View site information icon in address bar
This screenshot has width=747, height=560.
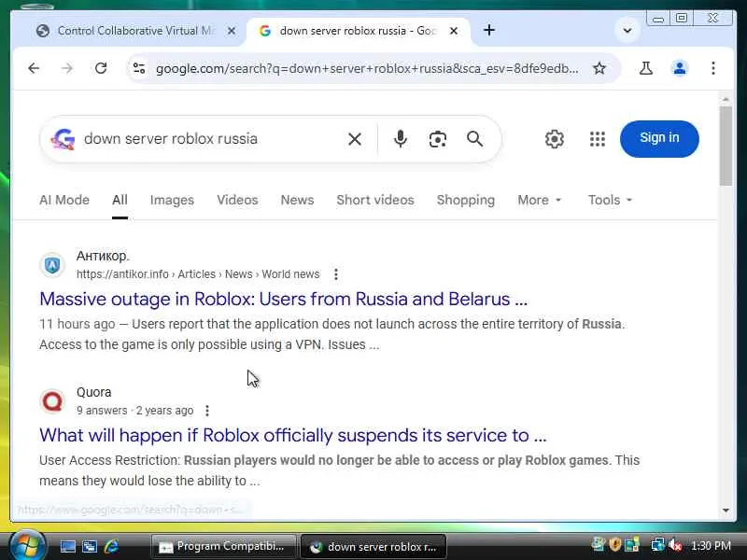[x=139, y=68]
